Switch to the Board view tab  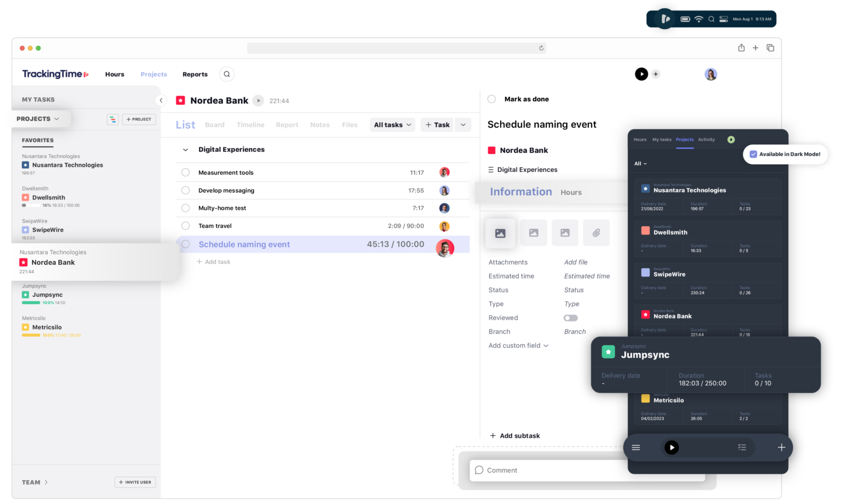[x=215, y=125]
